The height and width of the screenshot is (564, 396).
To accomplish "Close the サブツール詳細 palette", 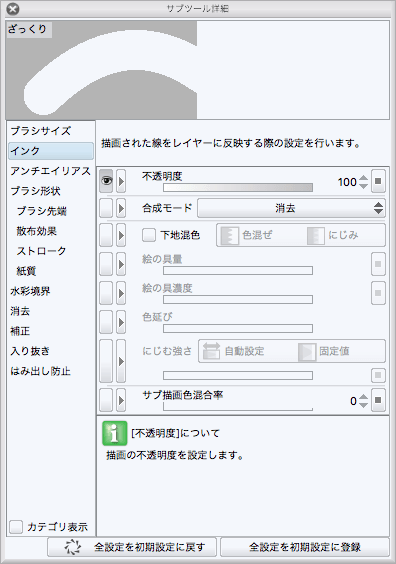I will [13, 9].
